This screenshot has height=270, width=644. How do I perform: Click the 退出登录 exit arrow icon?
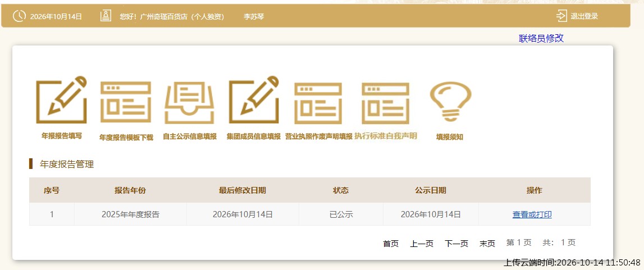(x=561, y=16)
